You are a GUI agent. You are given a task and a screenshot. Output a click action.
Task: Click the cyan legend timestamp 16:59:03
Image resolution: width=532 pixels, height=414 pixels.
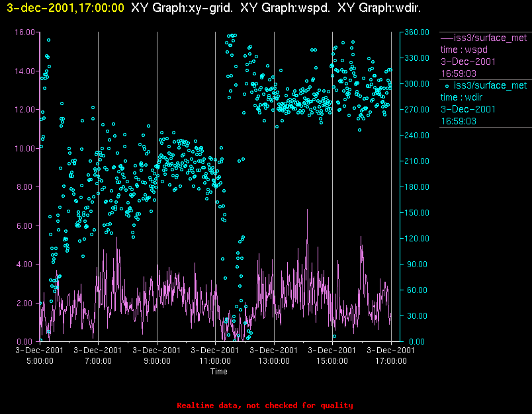(459, 122)
